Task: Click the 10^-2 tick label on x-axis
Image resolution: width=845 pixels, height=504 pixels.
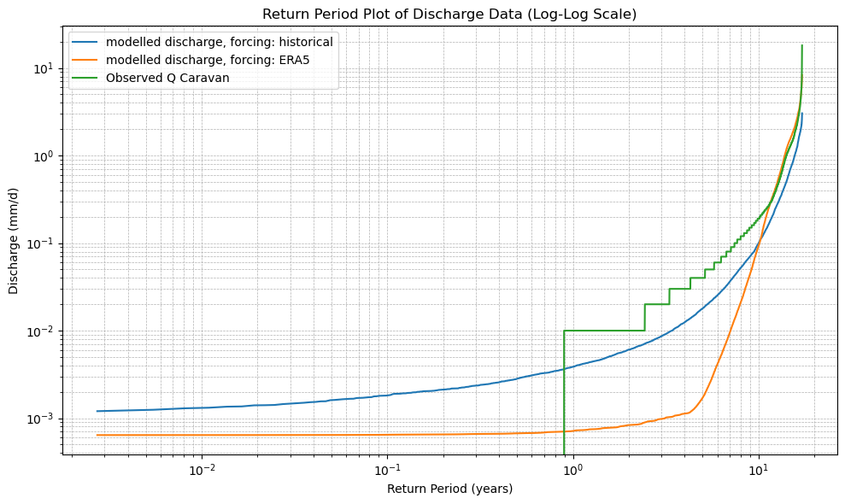Action: pyautogui.click(x=202, y=470)
